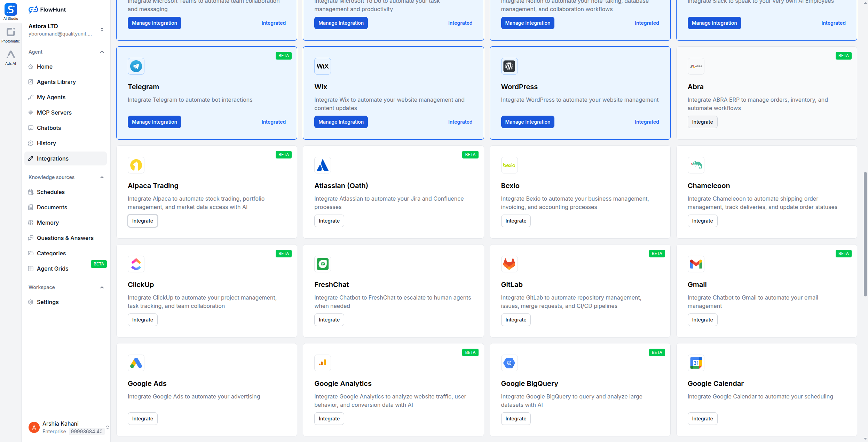Click the GitLab logo
The height and width of the screenshot is (442, 868).
click(509, 264)
